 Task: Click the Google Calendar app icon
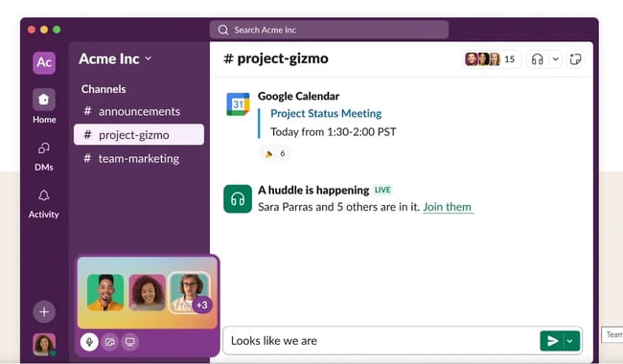point(238,104)
